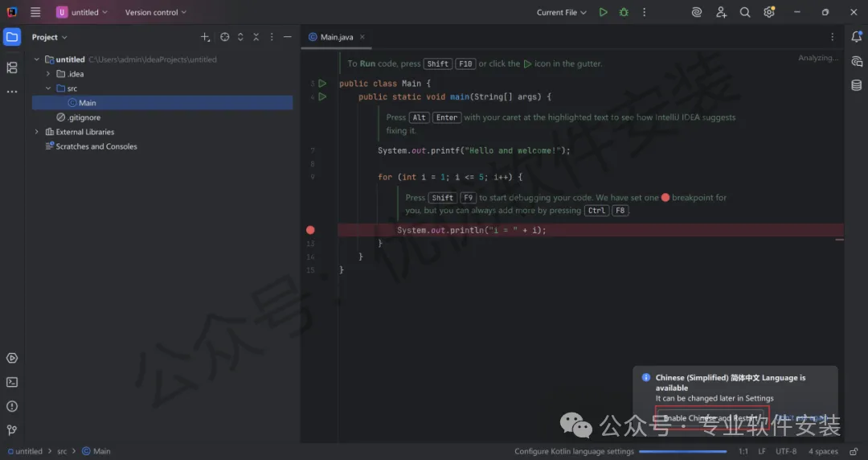
Task: Open Project panel options menu
Action: [x=272, y=37]
